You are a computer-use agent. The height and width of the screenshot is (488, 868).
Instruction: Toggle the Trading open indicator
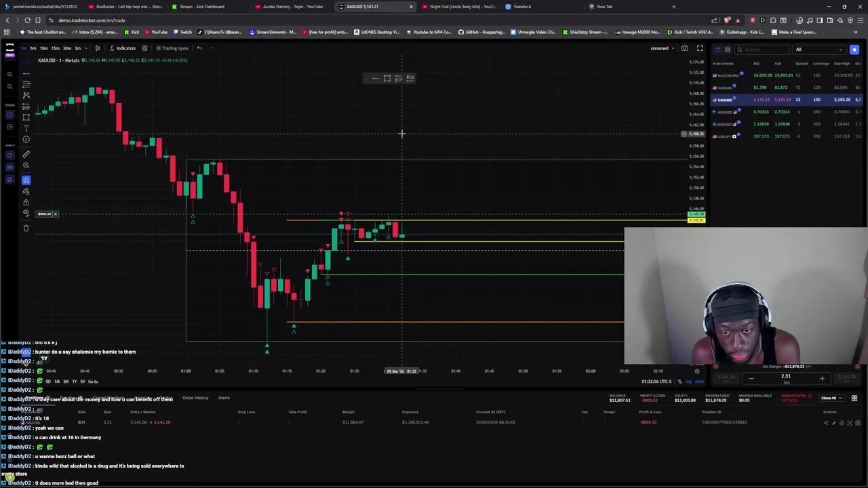pyautogui.click(x=172, y=48)
